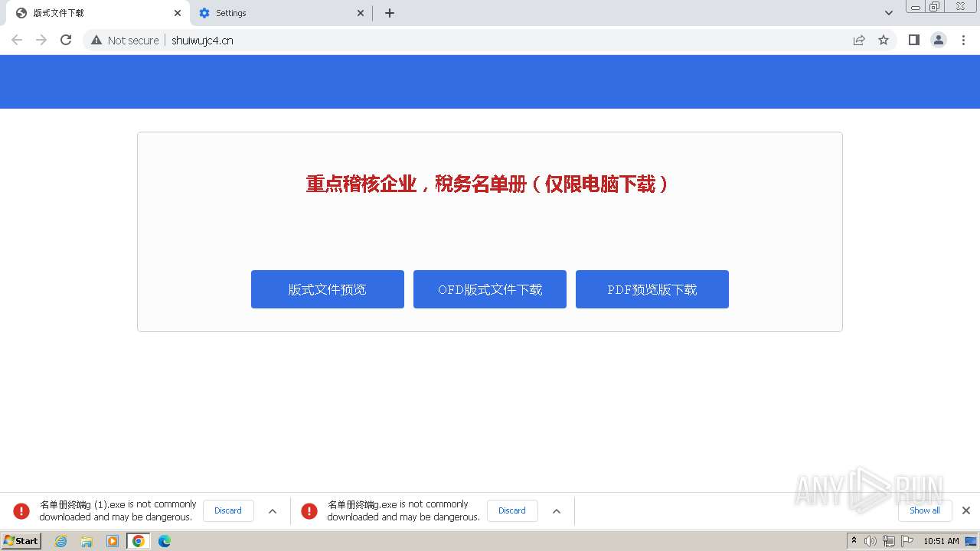The height and width of the screenshot is (551, 980).
Task: Click the warning icon for 名单册终端g.exe
Action: [x=309, y=510]
